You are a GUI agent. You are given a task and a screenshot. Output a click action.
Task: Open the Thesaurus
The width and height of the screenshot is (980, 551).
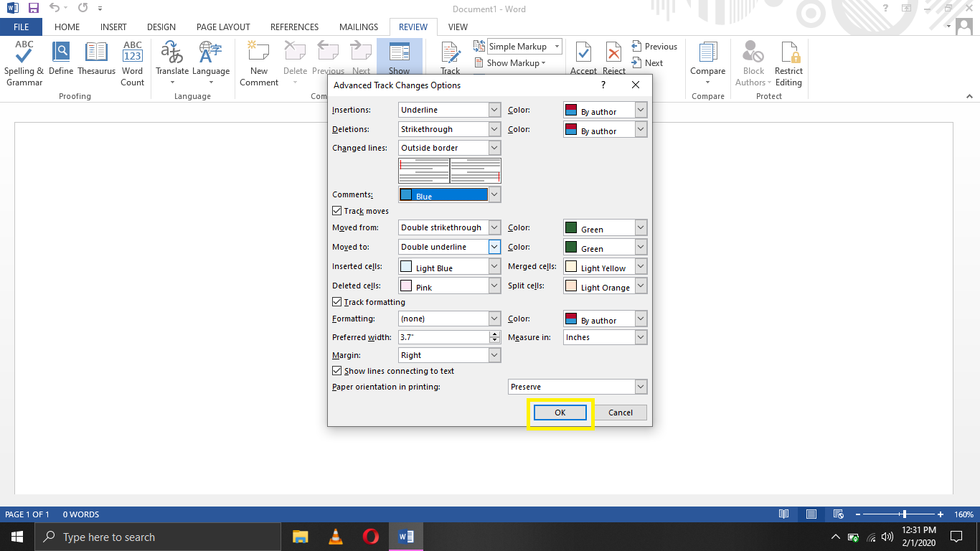point(96,58)
